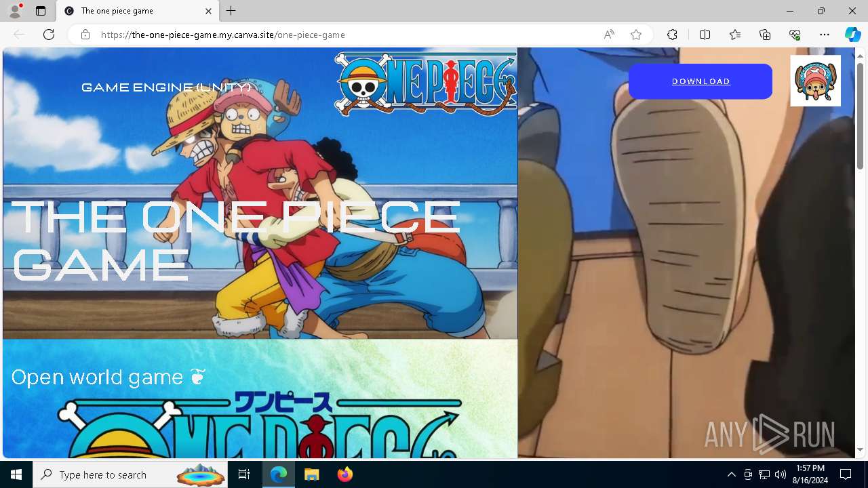Open Collections icon
868x488 pixels.
(765, 35)
